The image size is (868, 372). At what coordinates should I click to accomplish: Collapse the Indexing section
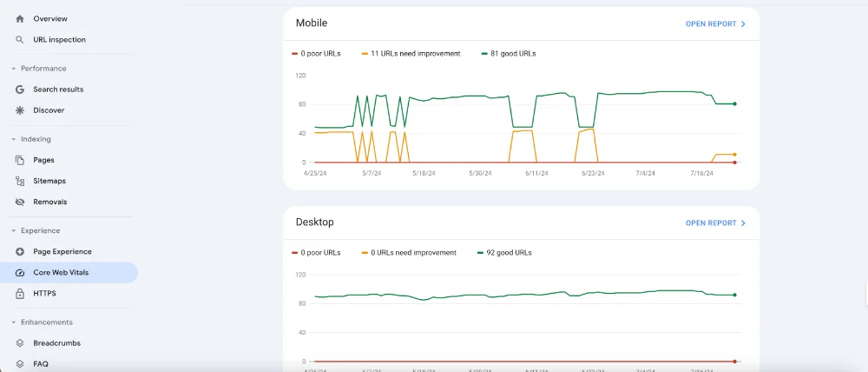click(x=14, y=139)
